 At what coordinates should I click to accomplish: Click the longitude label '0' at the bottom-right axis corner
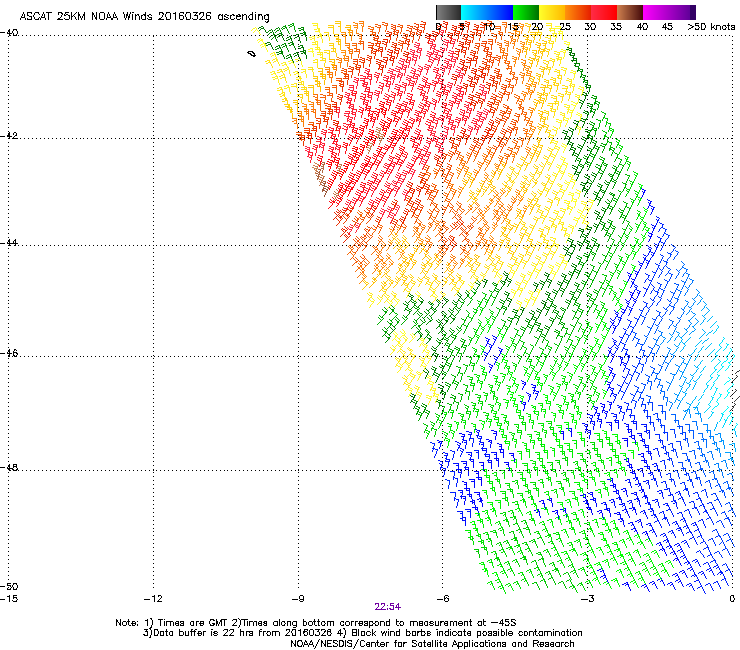click(x=732, y=599)
